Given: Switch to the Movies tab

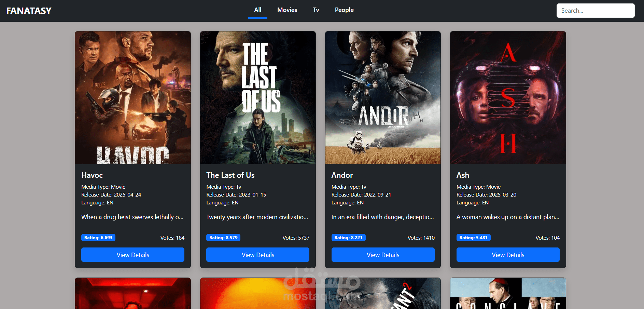Looking at the screenshot, I should click(287, 10).
